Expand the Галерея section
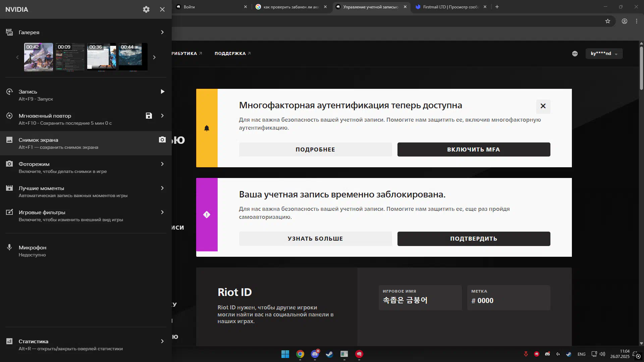 162,32
